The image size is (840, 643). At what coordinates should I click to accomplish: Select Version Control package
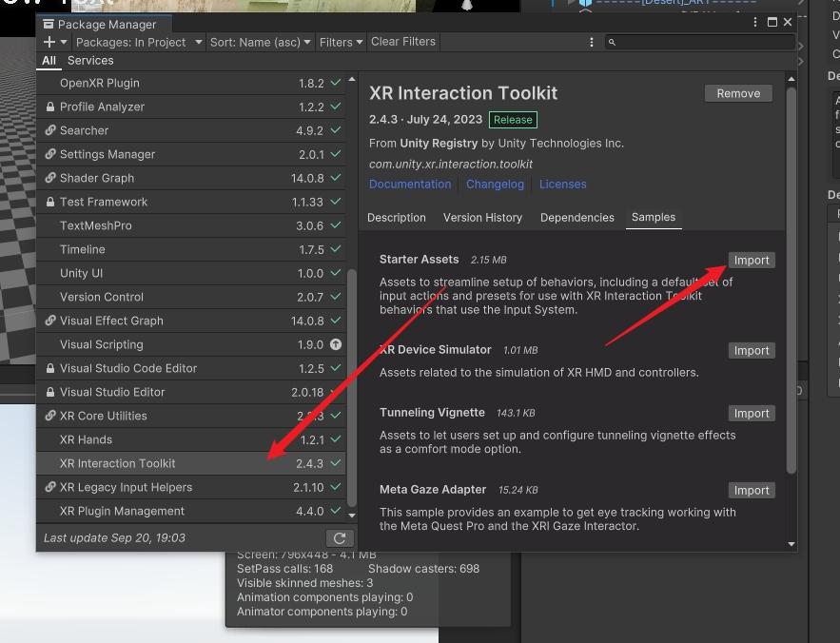pos(191,297)
